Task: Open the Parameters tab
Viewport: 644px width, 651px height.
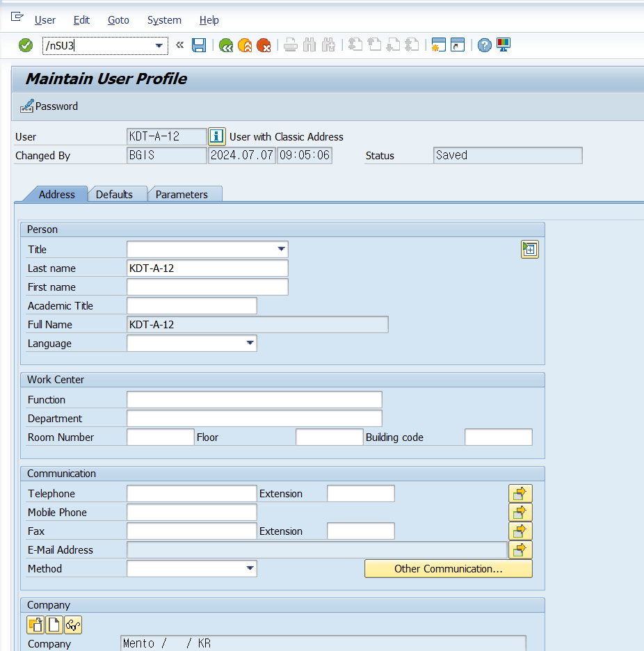Action: point(182,194)
